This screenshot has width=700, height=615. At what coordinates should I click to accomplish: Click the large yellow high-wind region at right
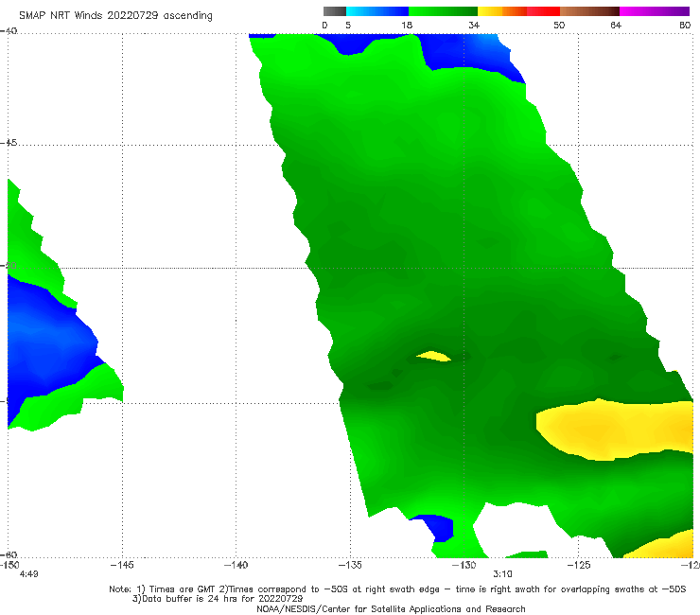(x=615, y=430)
